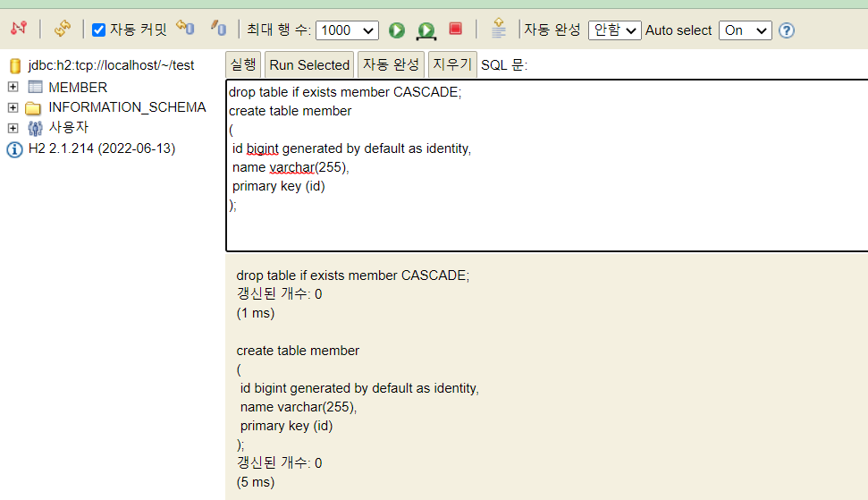Screen dimensions: 868x500
Task: Click the command history icon
Action: pos(499,28)
